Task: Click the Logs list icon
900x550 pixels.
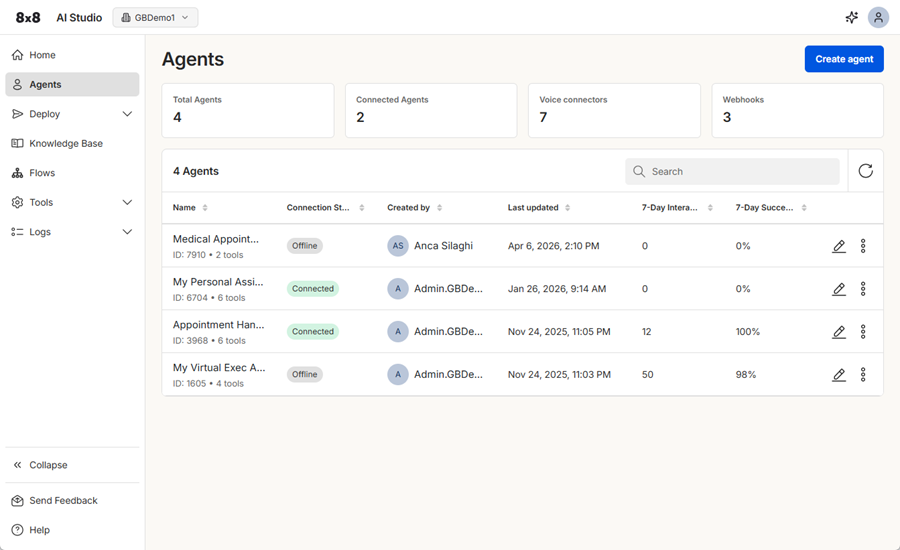Action: click(18, 232)
